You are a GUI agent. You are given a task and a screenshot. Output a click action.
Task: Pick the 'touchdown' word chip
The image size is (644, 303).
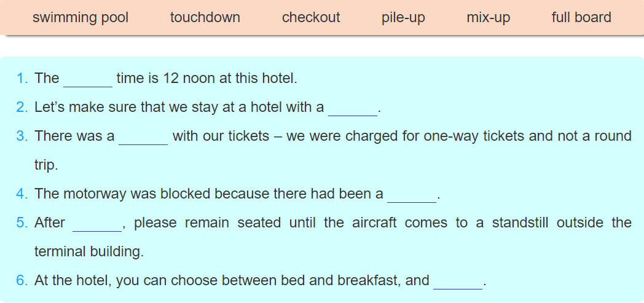(205, 18)
